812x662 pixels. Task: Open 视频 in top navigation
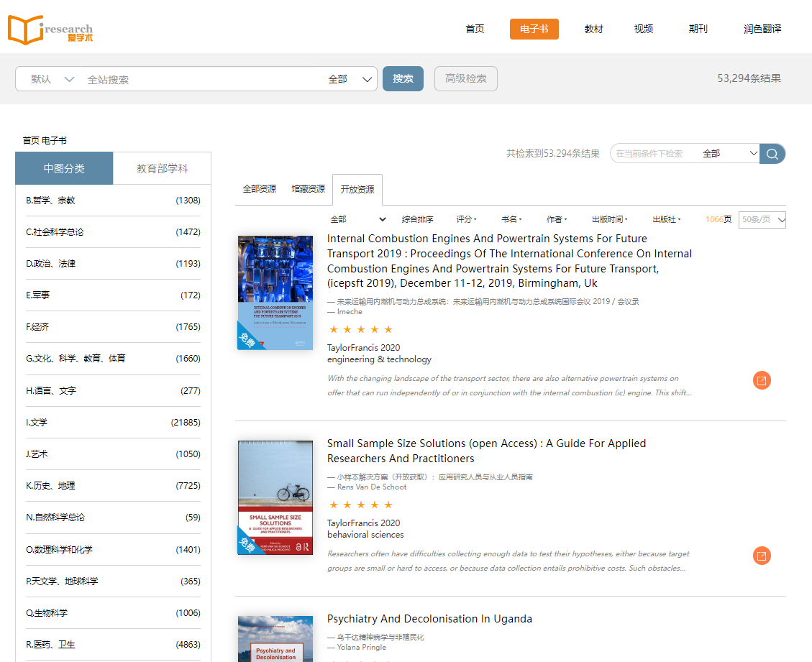pos(643,29)
